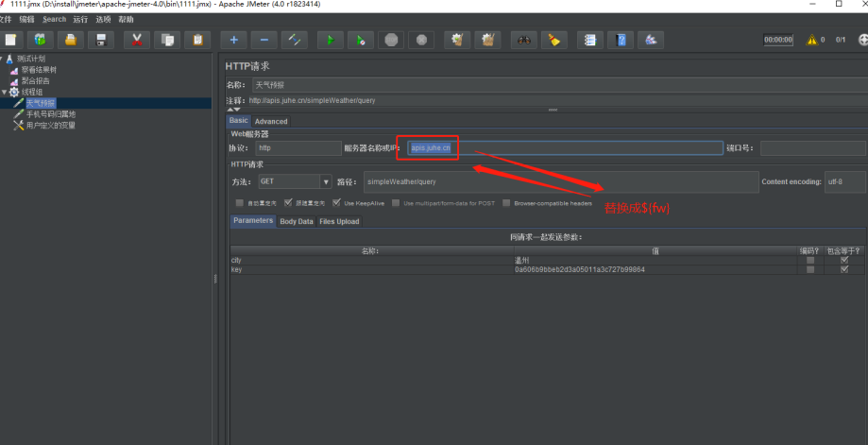Click the yellow warning errors icon
The image size is (868, 445).
click(811, 40)
